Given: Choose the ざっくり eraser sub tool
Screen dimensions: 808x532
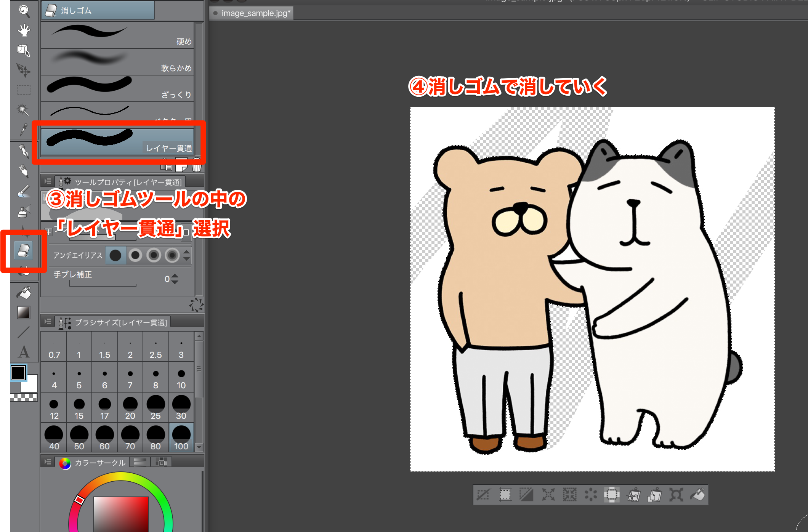Looking at the screenshot, I should (x=117, y=88).
